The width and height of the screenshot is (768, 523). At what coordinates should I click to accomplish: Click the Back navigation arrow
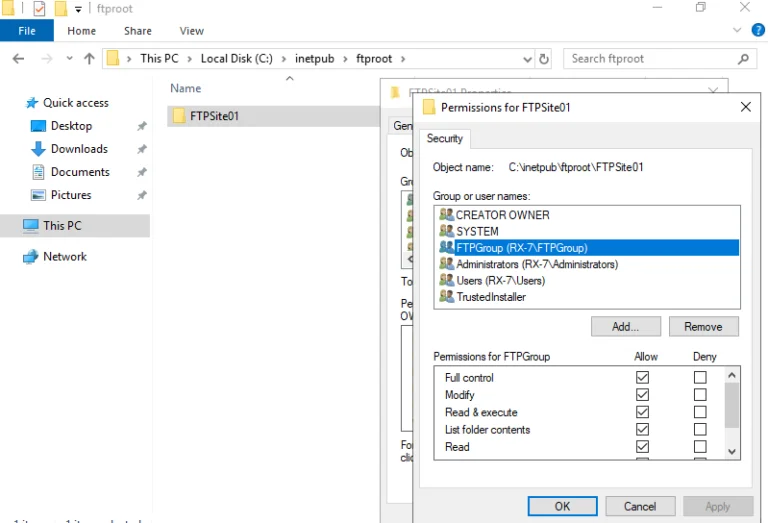pyautogui.click(x=19, y=59)
